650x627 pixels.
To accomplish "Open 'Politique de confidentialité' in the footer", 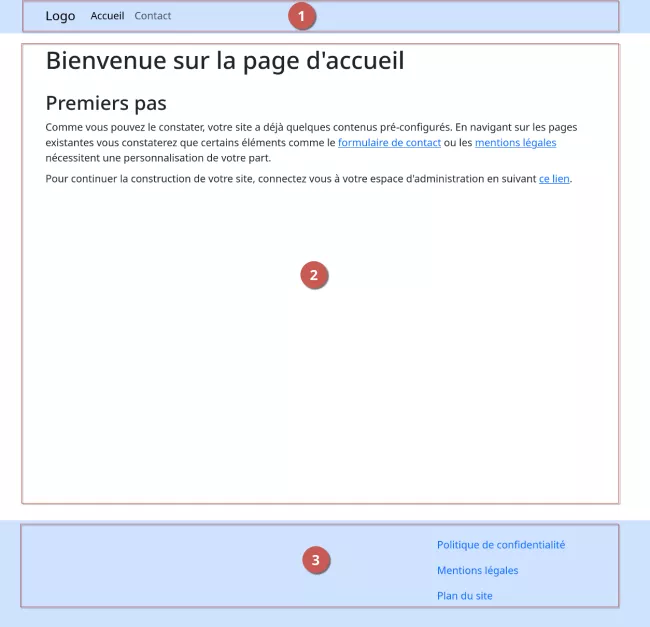I will click(501, 545).
